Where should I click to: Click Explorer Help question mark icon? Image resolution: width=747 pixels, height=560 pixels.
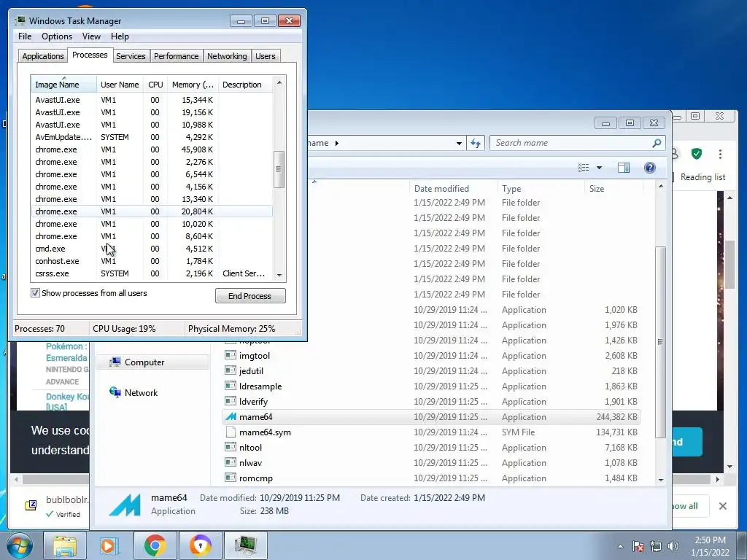(x=649, y=168)
